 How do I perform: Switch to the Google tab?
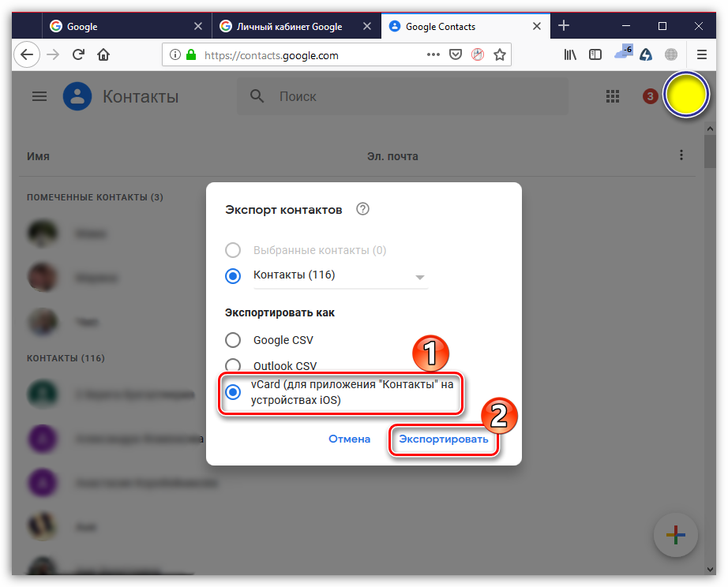pyautogui.click(x=127, y=26)
